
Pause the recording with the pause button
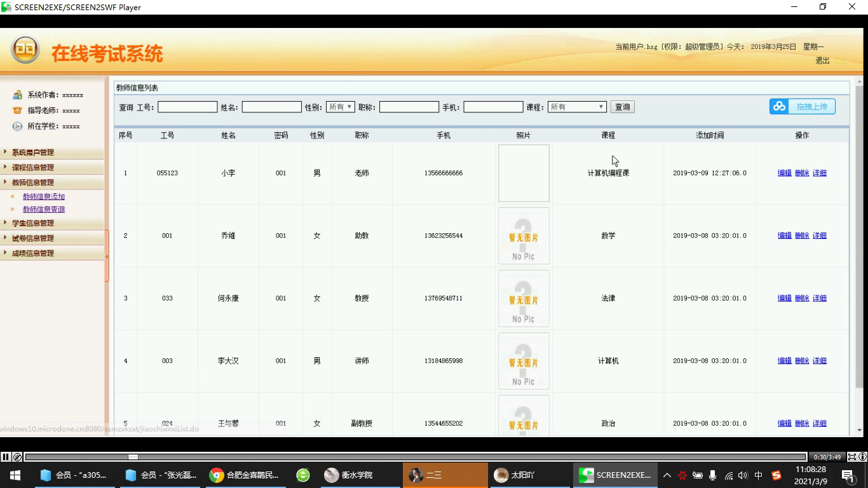click(5, 457)
